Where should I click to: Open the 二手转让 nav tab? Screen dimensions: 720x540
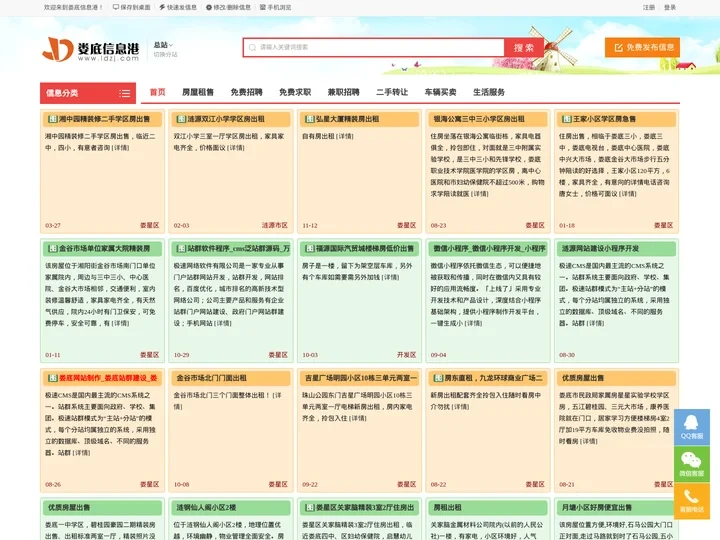point(392,92)
